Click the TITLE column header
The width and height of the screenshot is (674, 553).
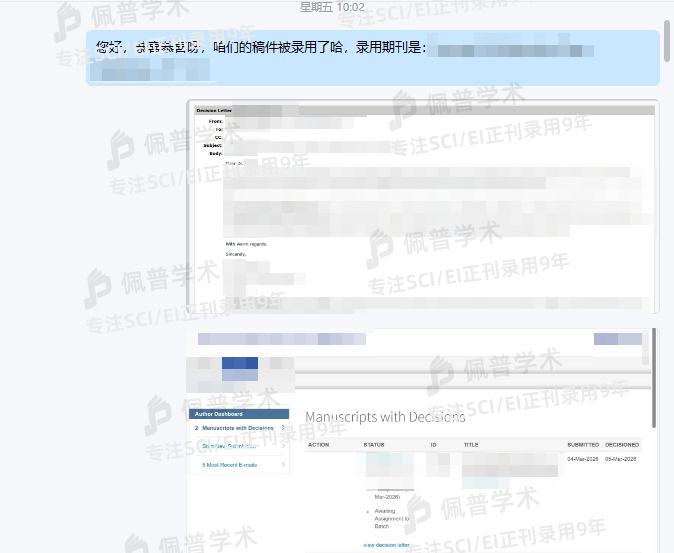click(x=471, y=444)
